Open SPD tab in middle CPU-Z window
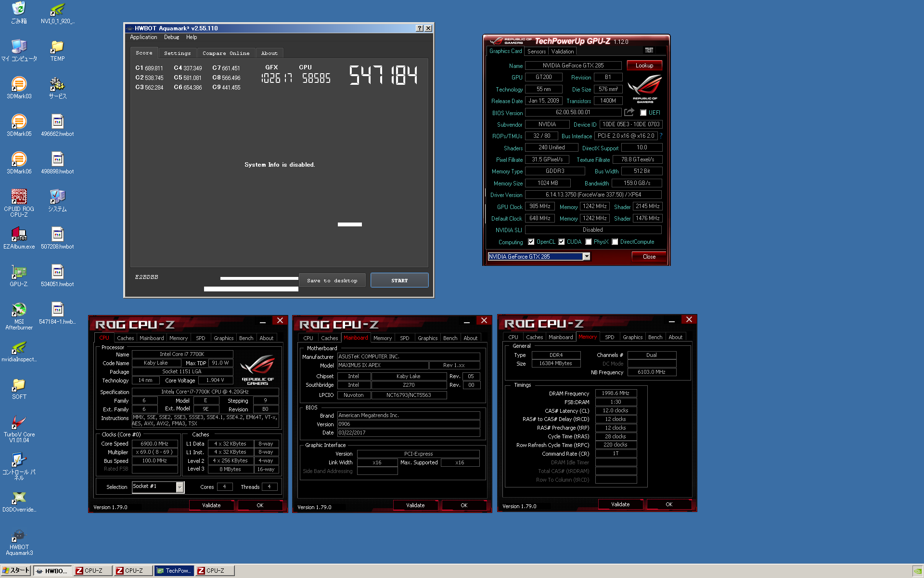This screenshot has width=924, height=578. pyautogui.click(x=405, y=338)
